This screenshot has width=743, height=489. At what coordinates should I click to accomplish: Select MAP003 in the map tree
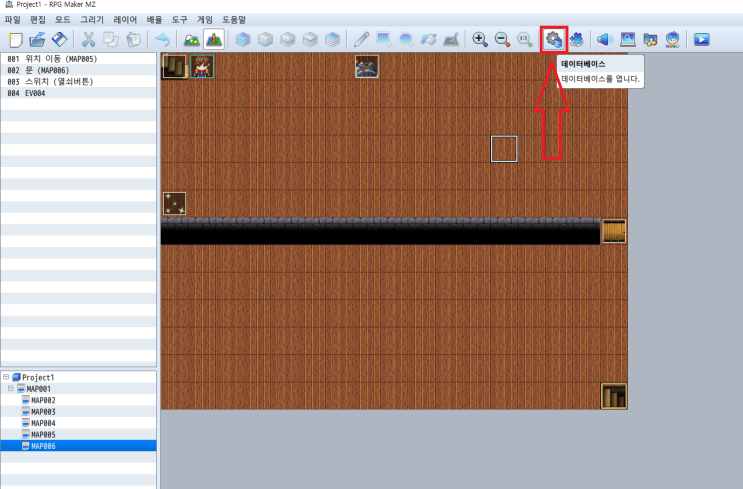[x=43, y=412]
